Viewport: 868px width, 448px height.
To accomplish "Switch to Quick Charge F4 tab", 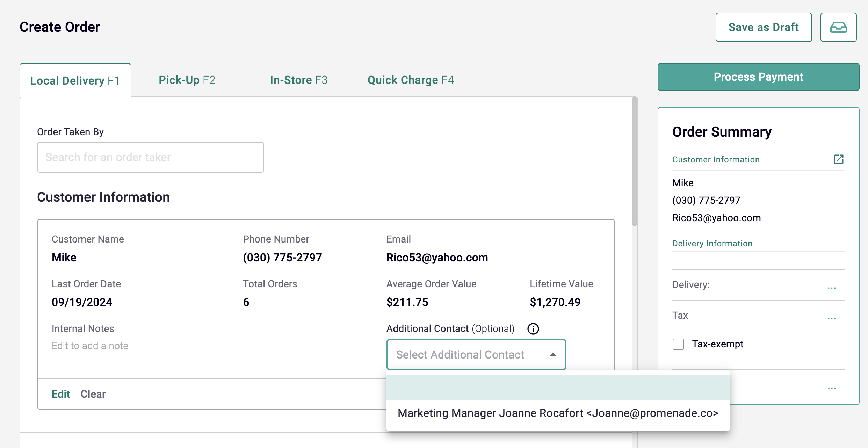I will [x=411, y=80].
